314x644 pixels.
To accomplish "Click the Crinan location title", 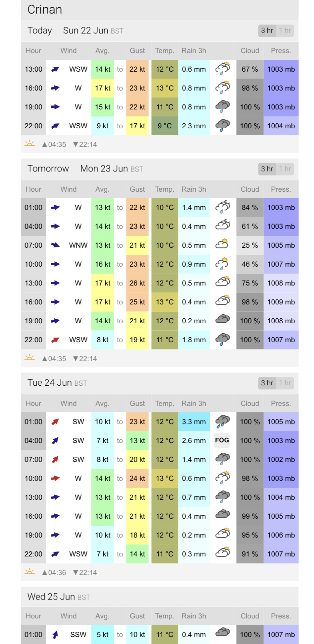I will pyautogui.click(x=45, y=10).
